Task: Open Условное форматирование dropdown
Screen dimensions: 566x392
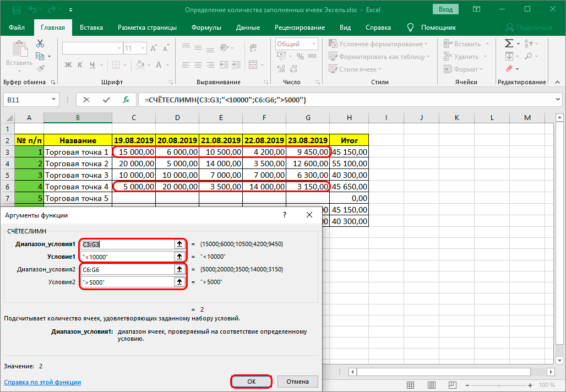Action: point(378,43)
